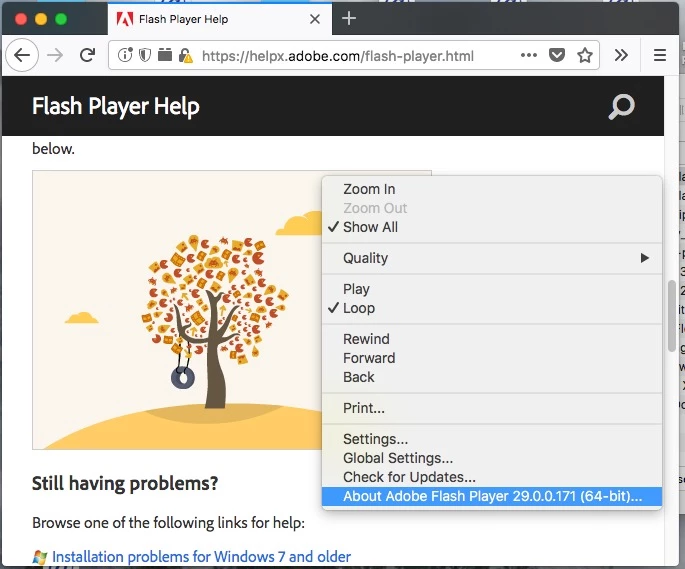The image size is (685, 569).
Task: Click the plugin block icon in address bar
Action: 165,55
